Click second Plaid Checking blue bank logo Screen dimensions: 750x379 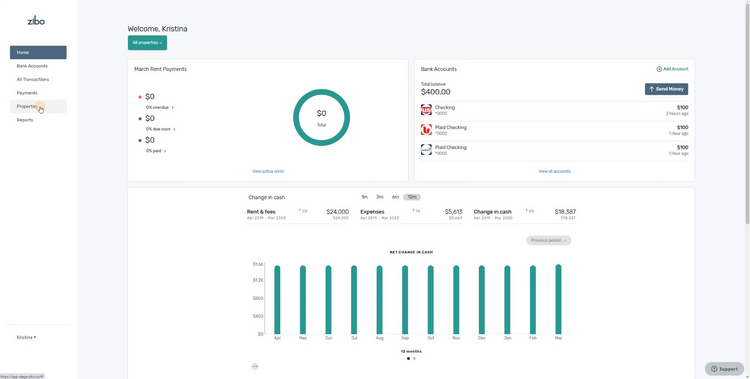click(x=426, y=150)
